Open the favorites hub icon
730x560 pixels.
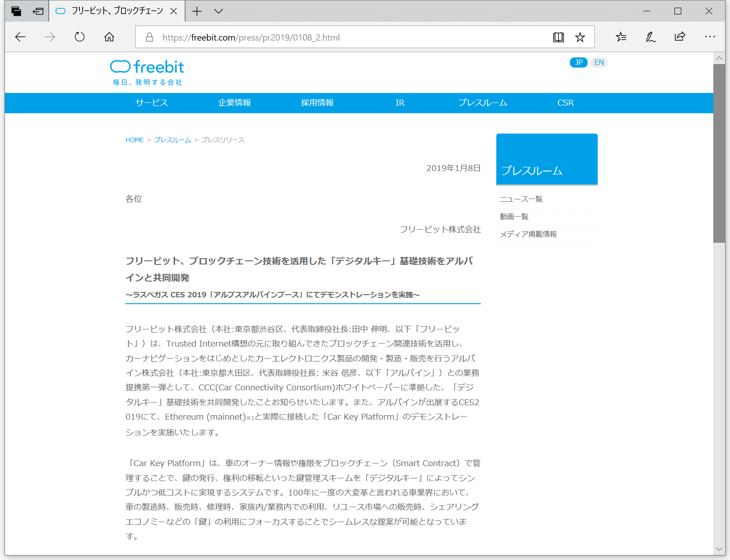pyautogui.click(x=621, y=37)
